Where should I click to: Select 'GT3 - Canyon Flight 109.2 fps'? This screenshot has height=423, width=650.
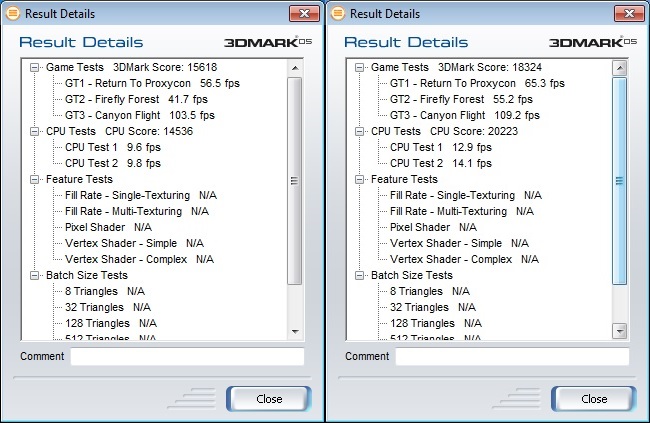pos(465,115)
